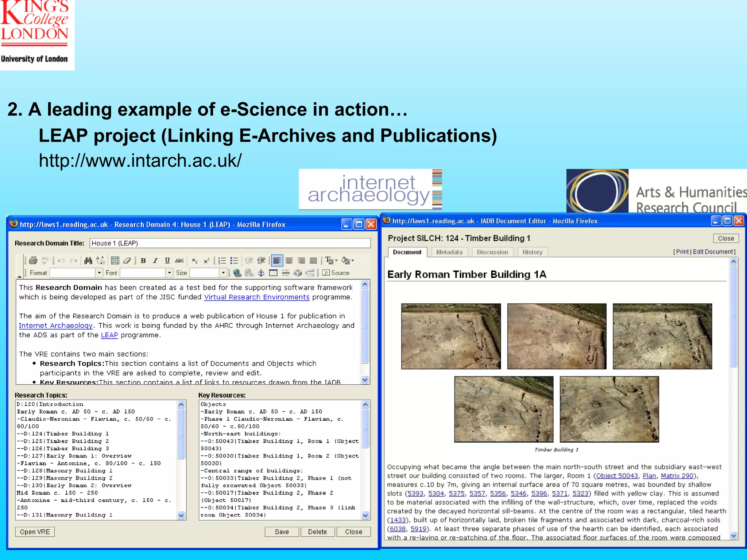Click the down arrow of the Research Topics scrollbar
747x560 pixels.
(181, 515)
